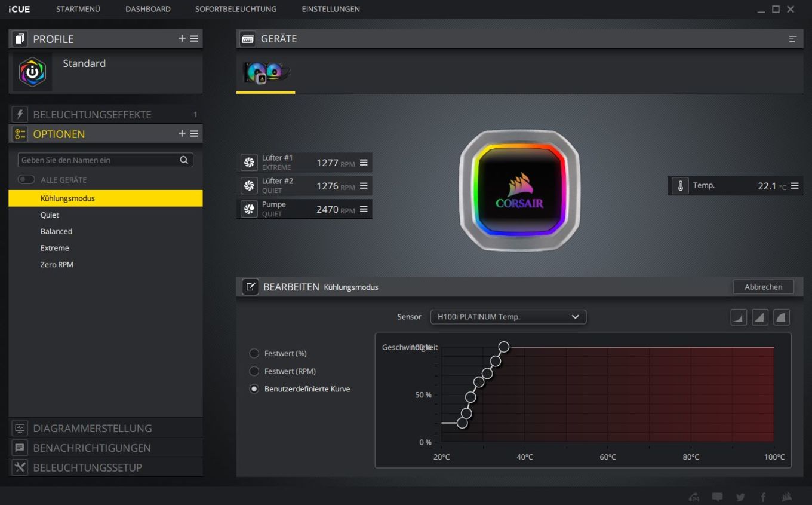Open the Profile icon panel
The height and width of the screenshot is (505, 812).
[20, 39]
